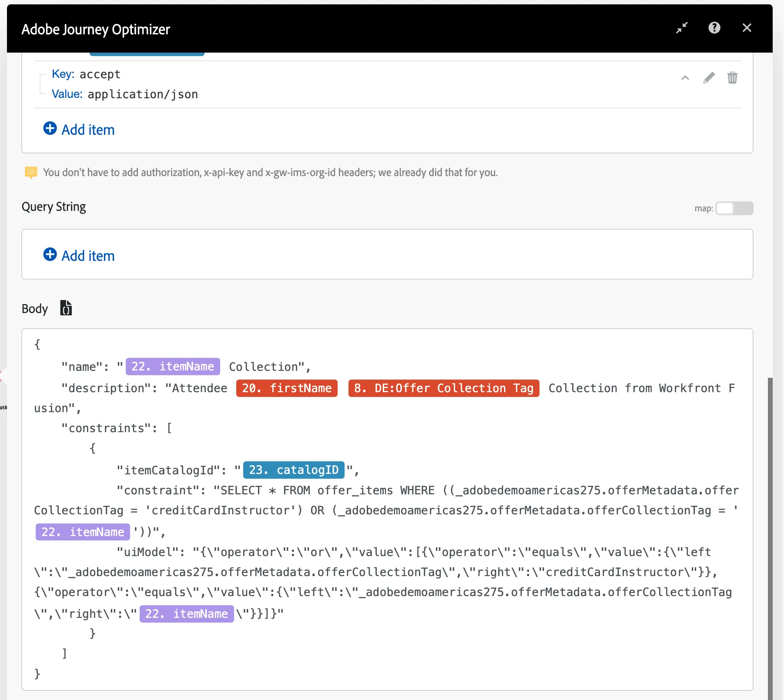784x700 pixels.
Task: Collapse the accept header item chevron
Action: (685, 78)
